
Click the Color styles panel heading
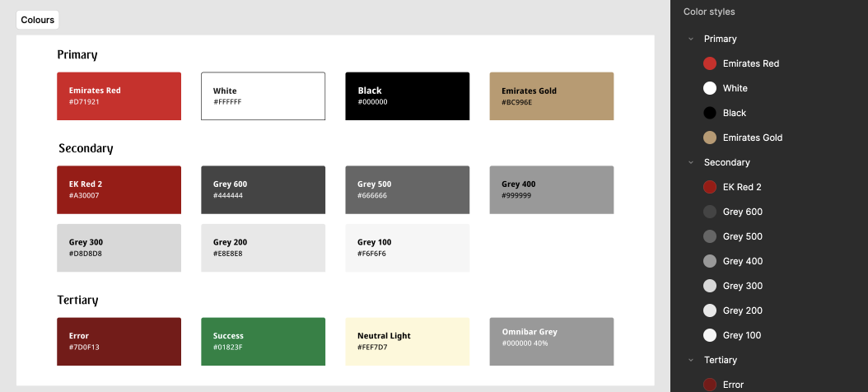(709, 12)
